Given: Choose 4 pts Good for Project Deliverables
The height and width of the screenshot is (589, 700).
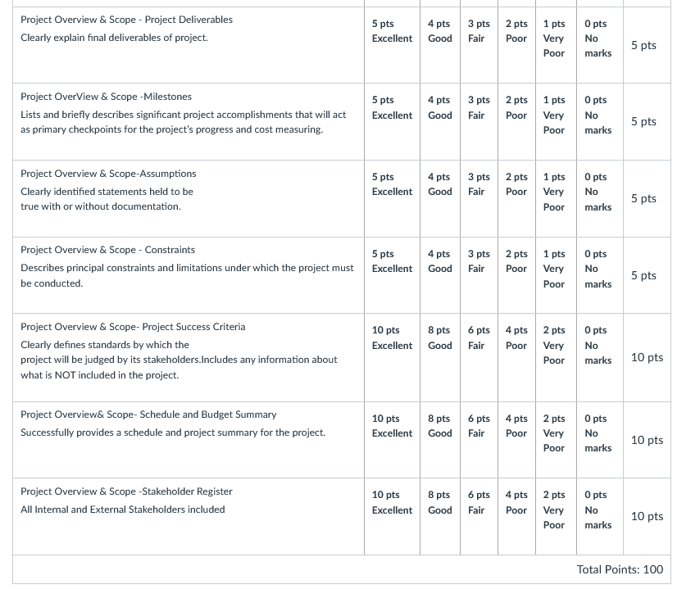Looking at the screenshot, I should 439,45.
